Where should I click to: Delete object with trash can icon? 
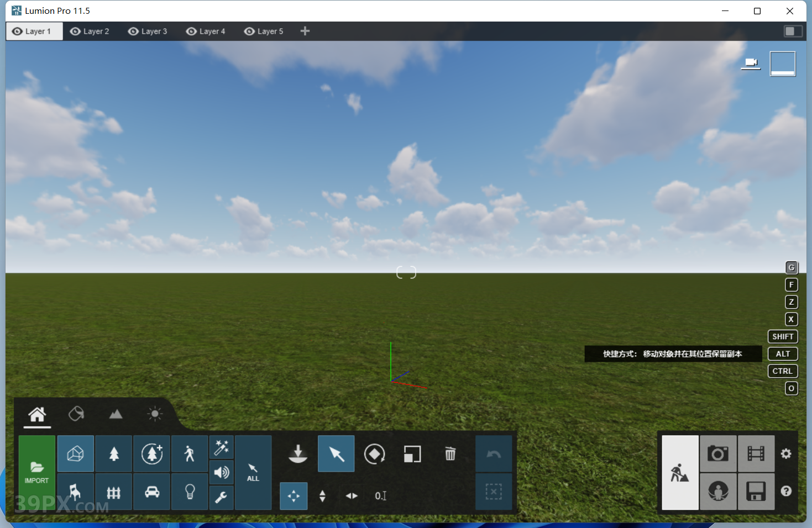(450, 454)
